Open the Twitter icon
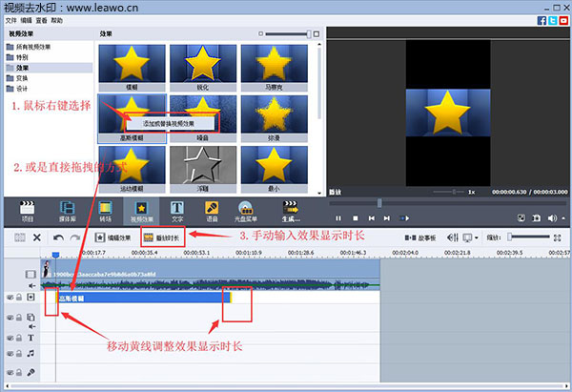572x392 pixels. [x=553, y=20]
